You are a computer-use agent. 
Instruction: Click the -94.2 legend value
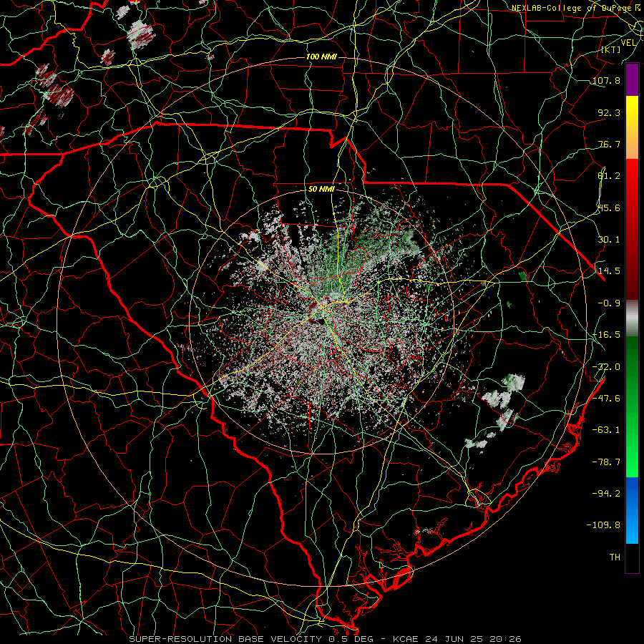click(x=606, y=493)
